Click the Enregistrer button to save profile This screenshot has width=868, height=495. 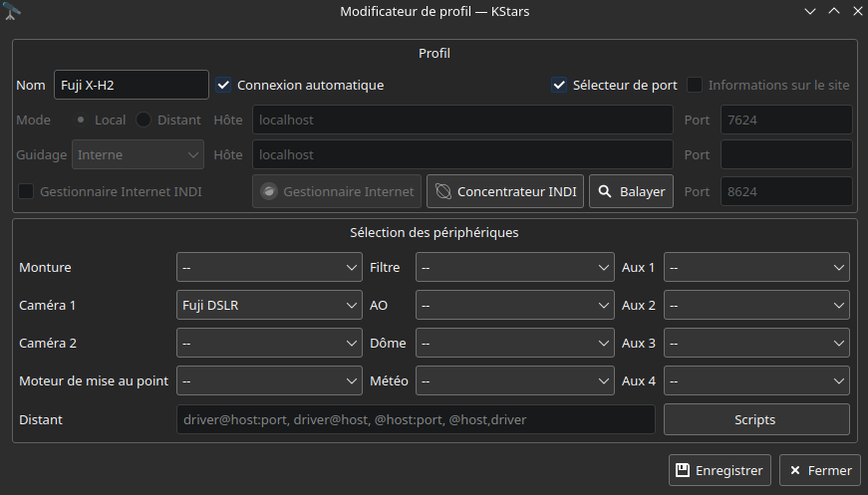pos(719,470)
